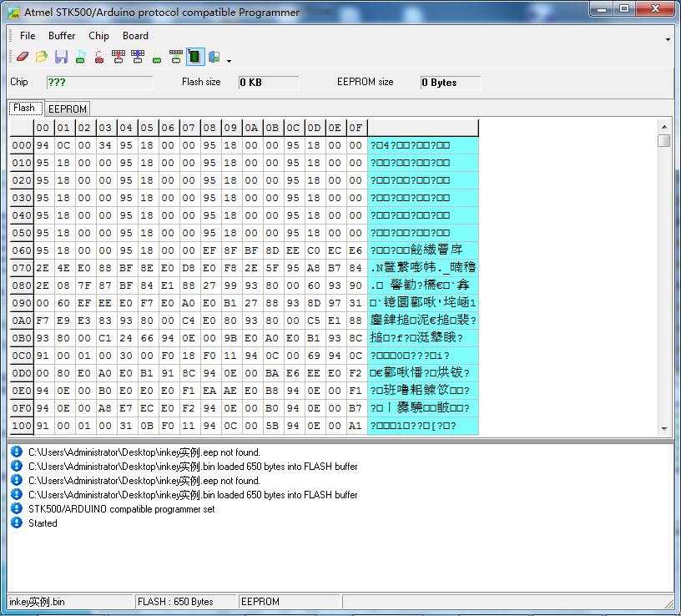Click column header 08 in hex grid

pos(209,128)
